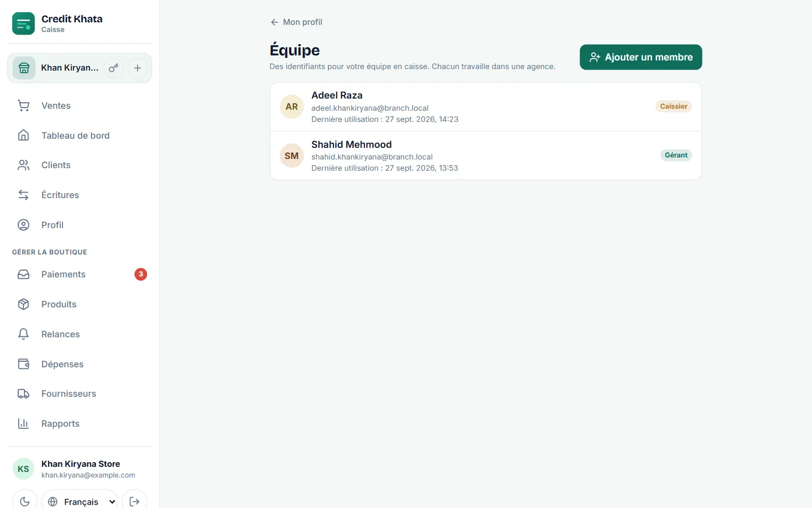This screenshot has width=812, height=508.
Task: Click the Gérant role badge
Action: point(676,155)
